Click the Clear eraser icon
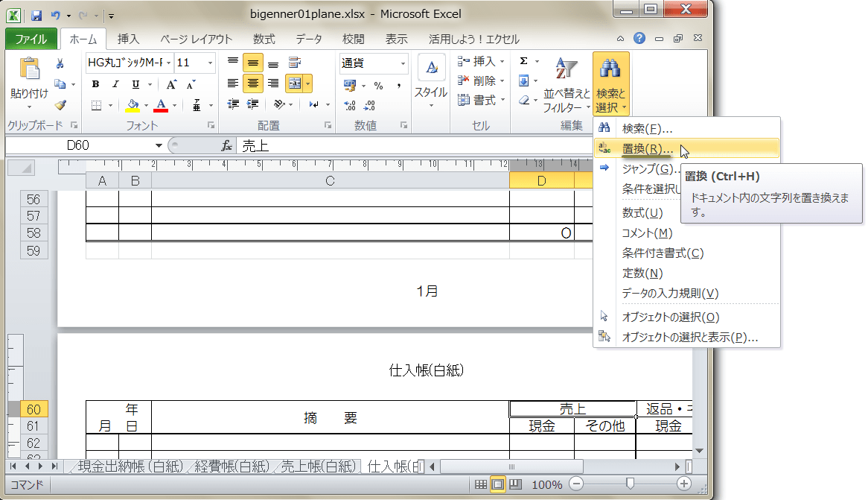 point(523,101)
